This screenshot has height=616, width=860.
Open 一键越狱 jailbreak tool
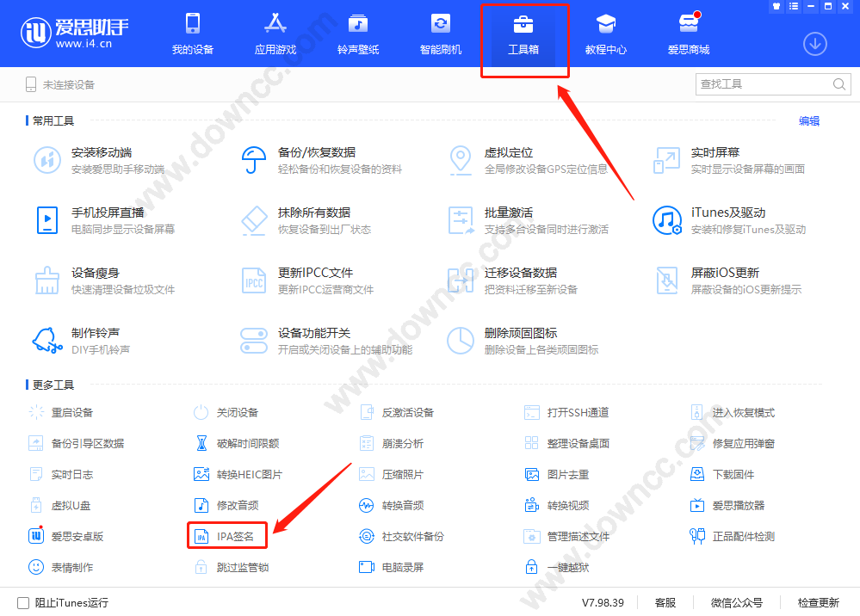(x=567, y=567)
